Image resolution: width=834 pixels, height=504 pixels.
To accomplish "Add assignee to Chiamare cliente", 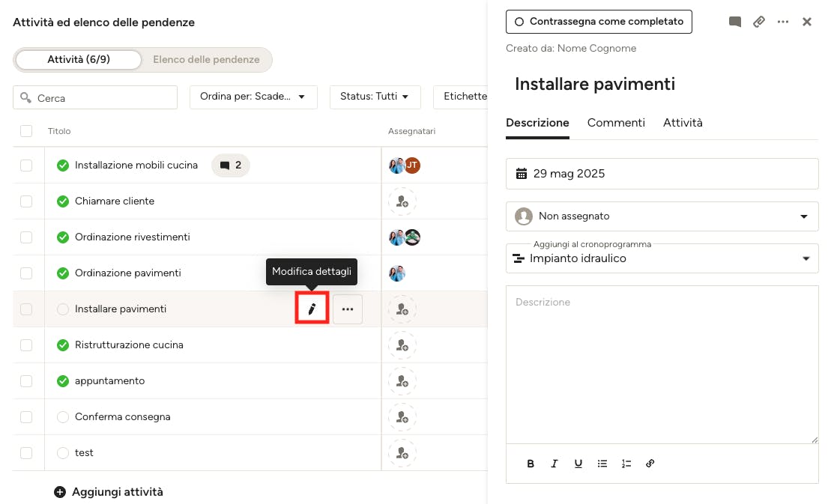I will [x=402, y=201].
